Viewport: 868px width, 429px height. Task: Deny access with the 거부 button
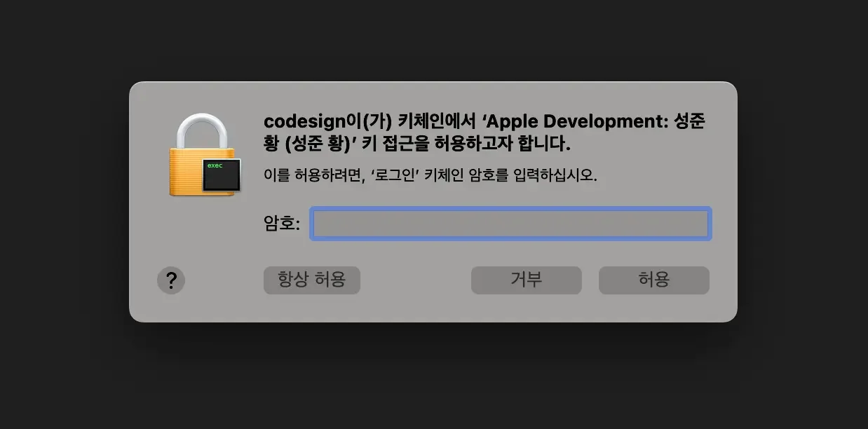point(527,280)
